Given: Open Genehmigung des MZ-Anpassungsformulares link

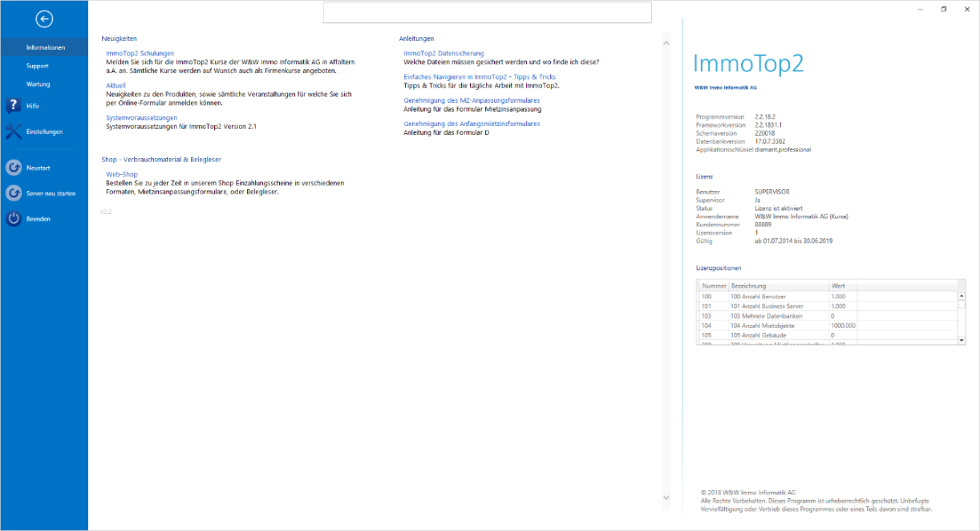Looking at the screenshot, I should [x=472, y=100].
